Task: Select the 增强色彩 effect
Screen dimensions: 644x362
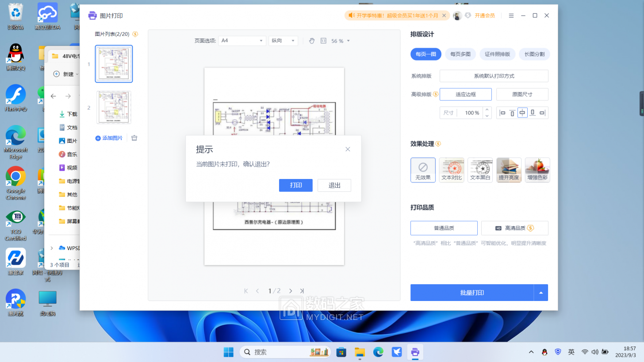Action: click(x=537, y=170)
